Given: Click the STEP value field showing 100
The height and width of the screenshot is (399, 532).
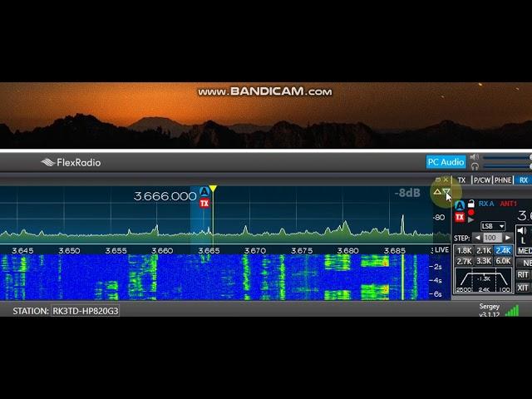Looking at the screenshot, I should coord(490,238).
